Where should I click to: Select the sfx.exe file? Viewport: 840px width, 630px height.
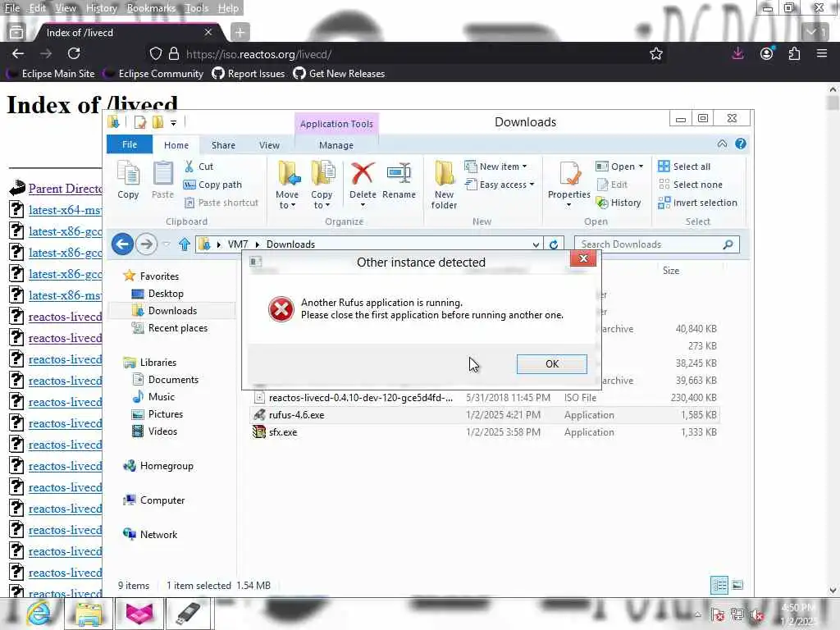[485, 431]
